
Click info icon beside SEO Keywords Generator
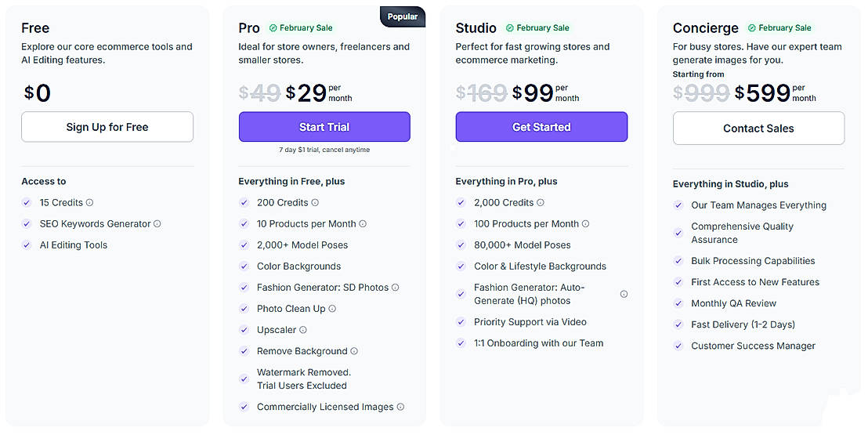coord(157,224)
